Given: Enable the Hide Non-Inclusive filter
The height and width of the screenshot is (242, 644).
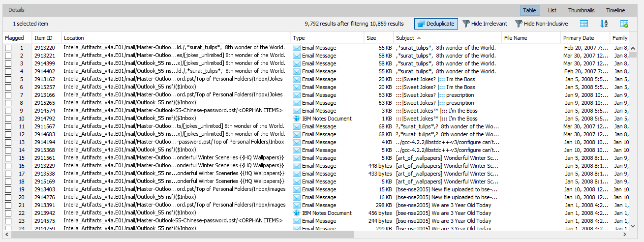Looking at the screenshot, I should [x=541, y=24].
